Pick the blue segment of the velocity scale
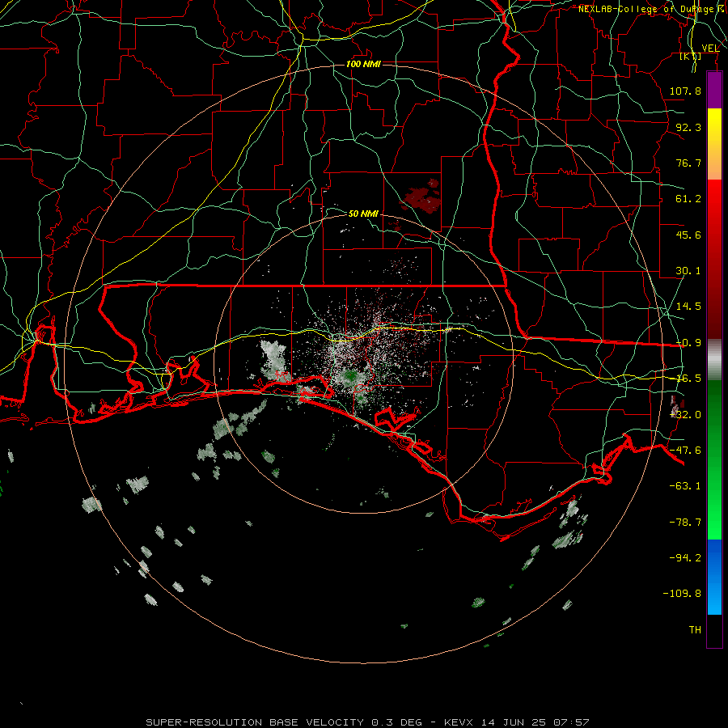Viewport: 728px width, 728px height. pos(714,577)
